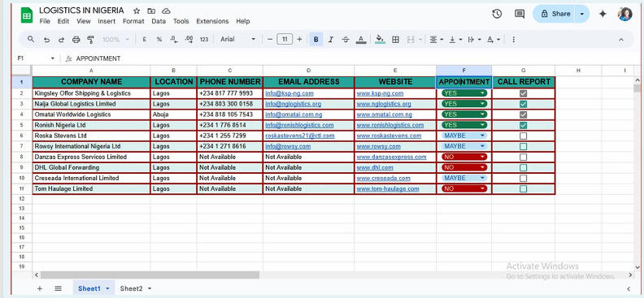Viewport: 644px width, 298px height.
Task: Open www.dhl.com website link
Action: [375, 167]
